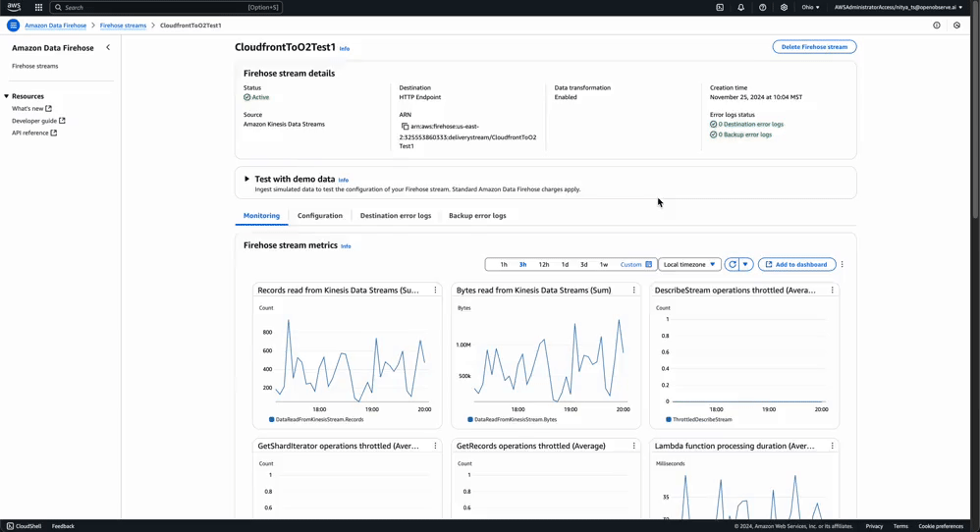Open the help question mark menu
This screenshot has height=532, width=980.
pos(763,8)
